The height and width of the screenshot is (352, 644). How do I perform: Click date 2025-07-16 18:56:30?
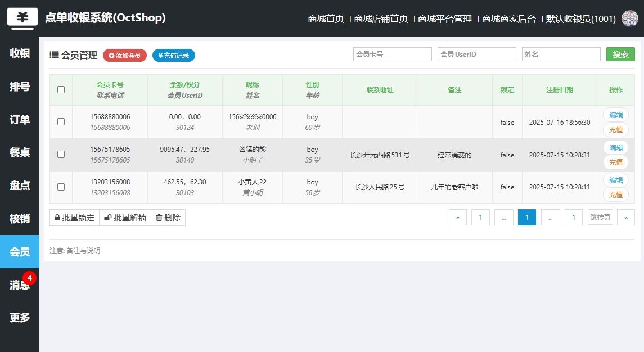(x=560, y=123)
